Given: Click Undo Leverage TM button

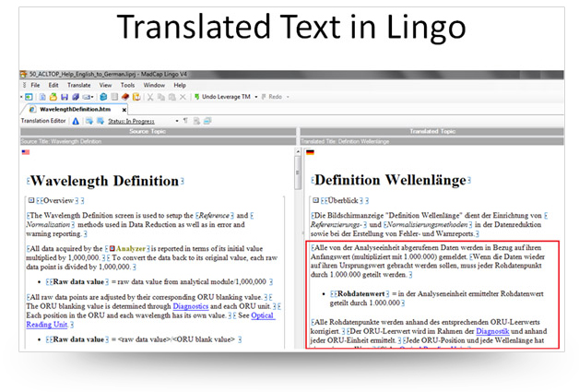Looking at the screenshot, I should click(x=222, y=97).
